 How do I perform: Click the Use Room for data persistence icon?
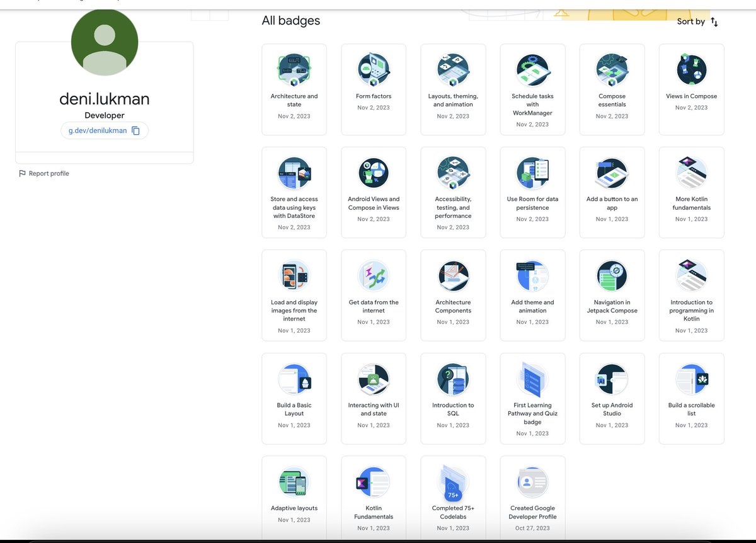pos(532,173)
